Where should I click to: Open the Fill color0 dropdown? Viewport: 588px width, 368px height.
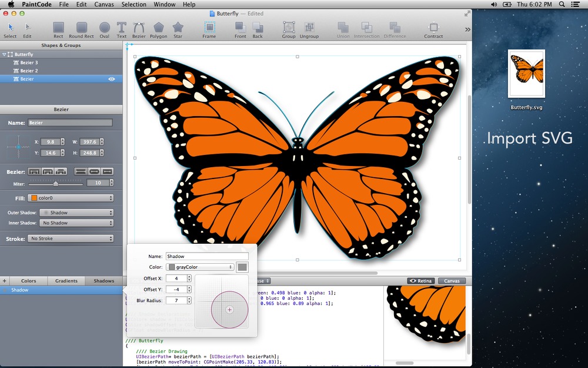(x=71, y=198)
